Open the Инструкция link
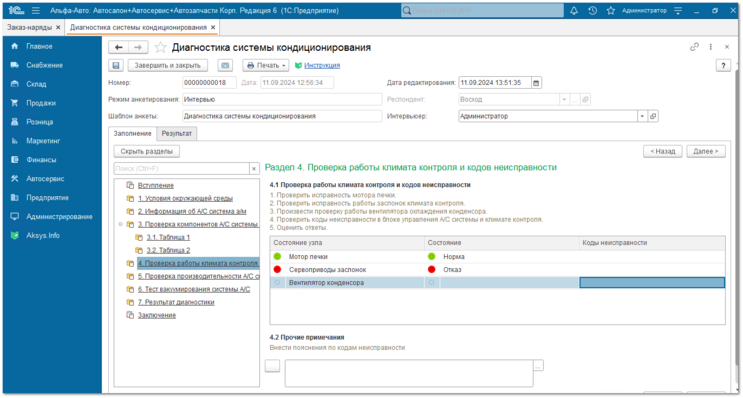Screen dimensions: 743x398 click(x=322, y=65)
